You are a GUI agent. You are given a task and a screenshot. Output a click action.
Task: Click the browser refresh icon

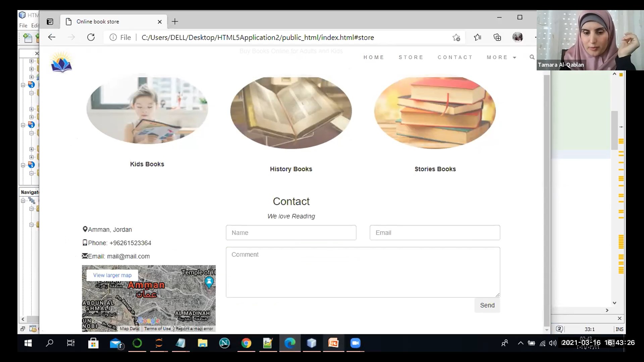click(91, 37)
